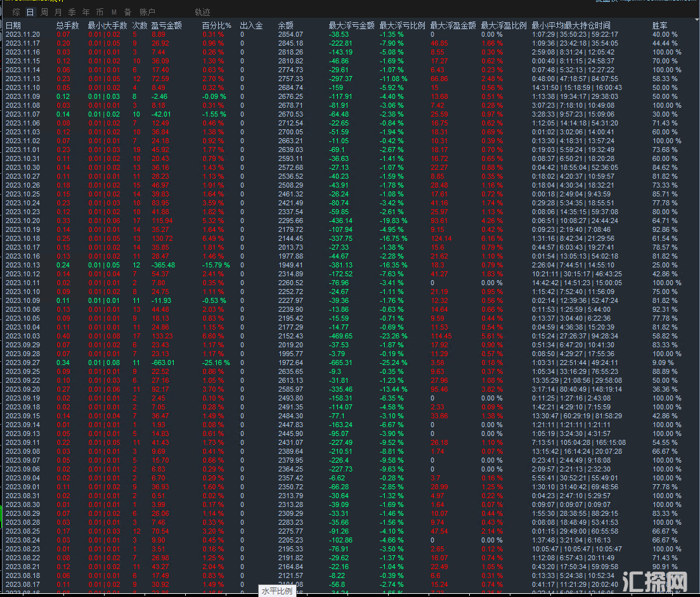Click the 余额 column header

(285, 25)
